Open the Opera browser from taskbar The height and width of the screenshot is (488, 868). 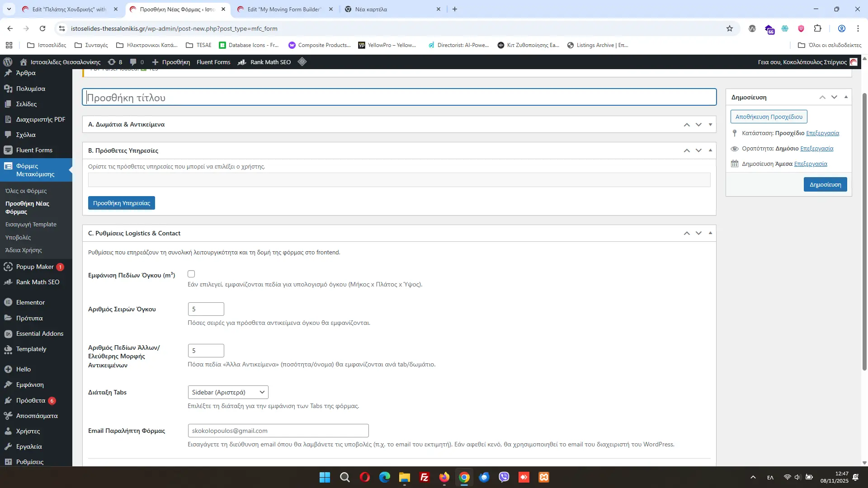click(x=364, y=477)
